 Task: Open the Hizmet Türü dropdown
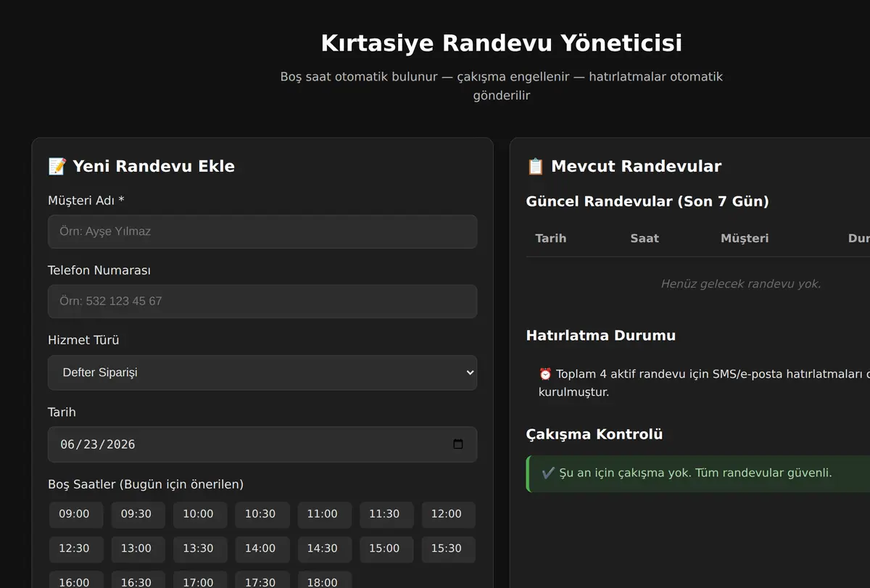[262, 373]
